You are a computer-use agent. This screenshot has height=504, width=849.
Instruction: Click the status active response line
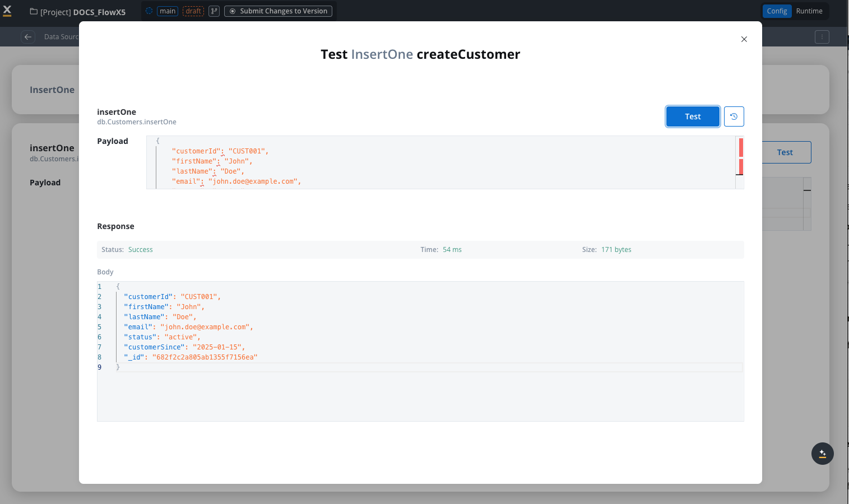[x=162, y=337]
